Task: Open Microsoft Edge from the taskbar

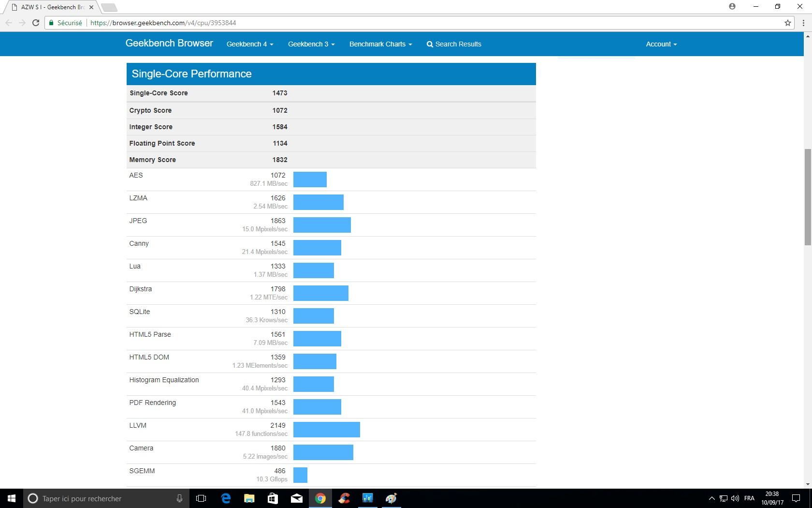Action: [x=226, y=498]
